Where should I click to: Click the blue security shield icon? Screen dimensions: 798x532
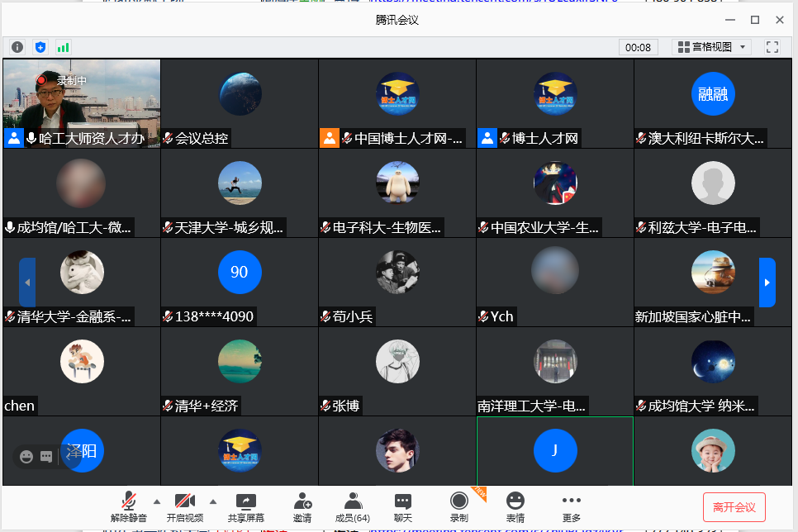click(x=40, y=47)
